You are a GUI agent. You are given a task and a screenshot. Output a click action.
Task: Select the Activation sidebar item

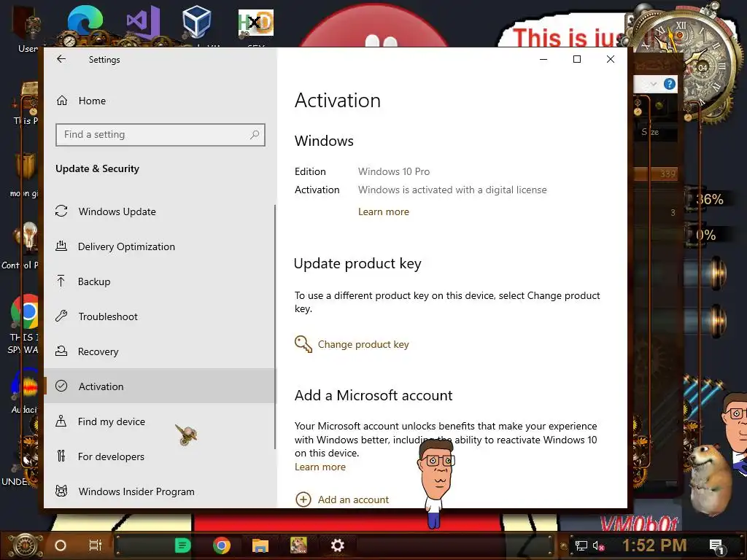(160, 386)
